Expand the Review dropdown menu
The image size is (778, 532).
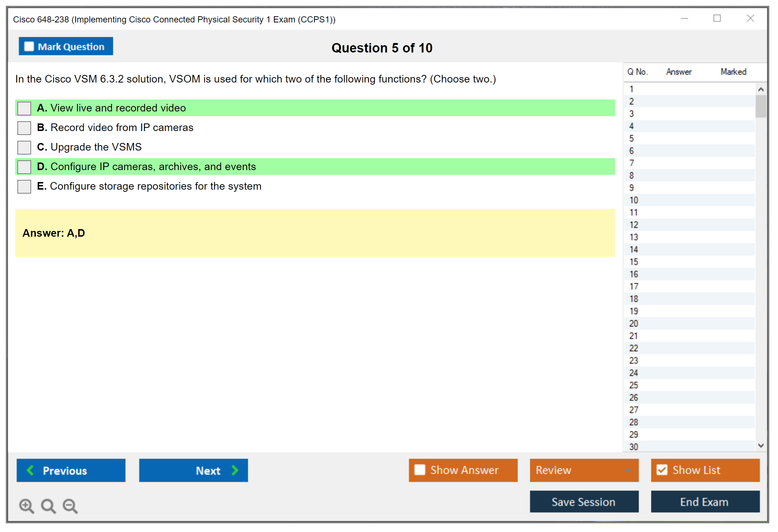point(628,470)
